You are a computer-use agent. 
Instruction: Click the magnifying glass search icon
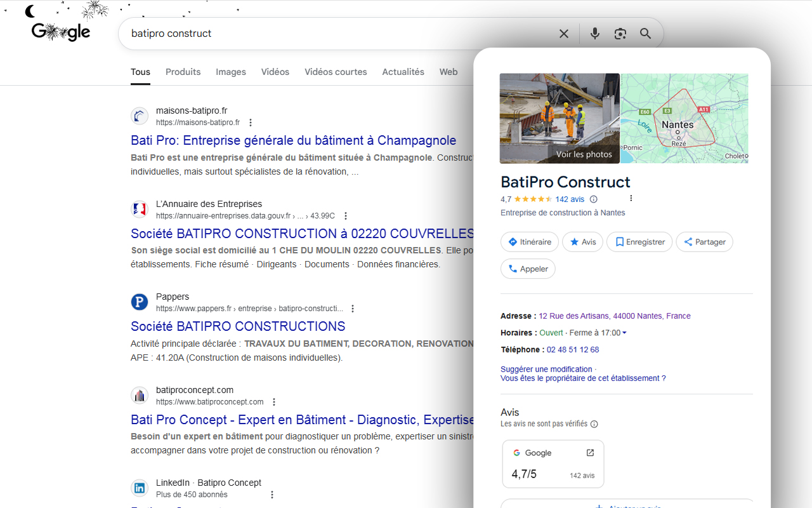[645, 34]
